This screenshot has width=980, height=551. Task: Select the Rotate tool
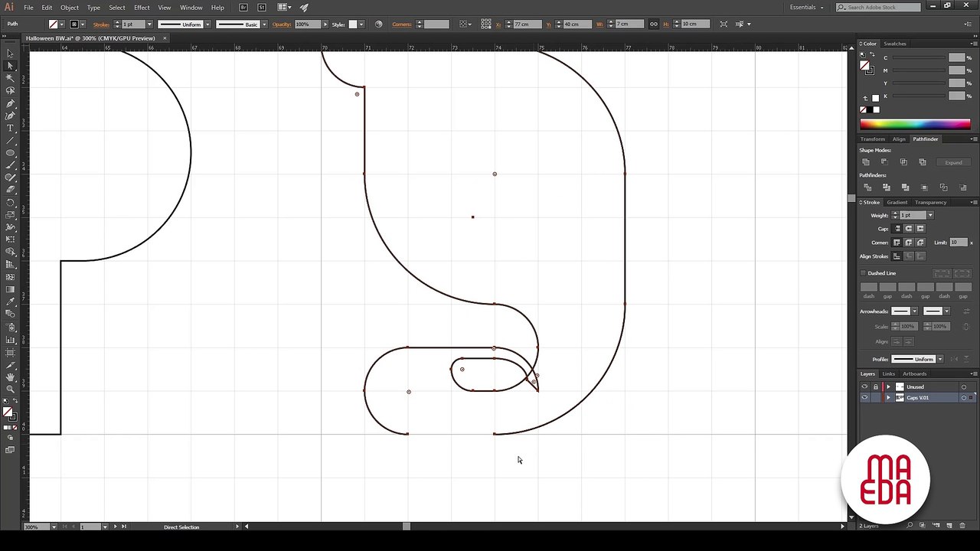coord(10,202)
